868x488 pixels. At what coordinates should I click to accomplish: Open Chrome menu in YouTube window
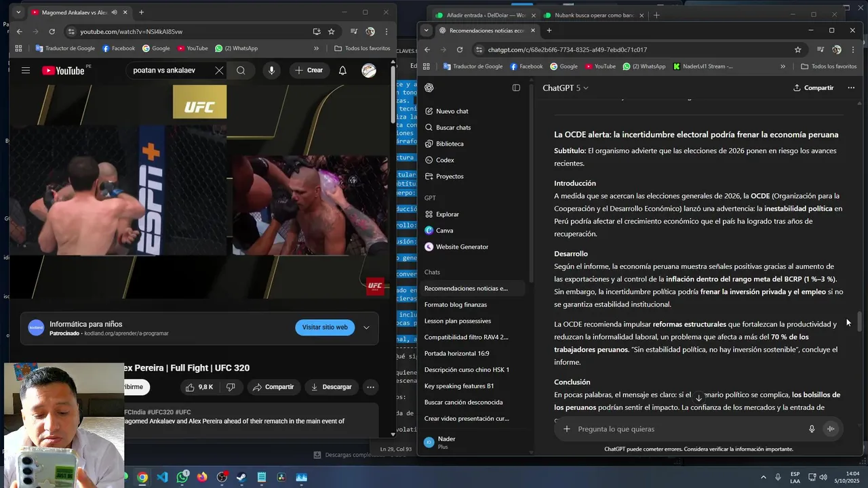coord(387,31)
